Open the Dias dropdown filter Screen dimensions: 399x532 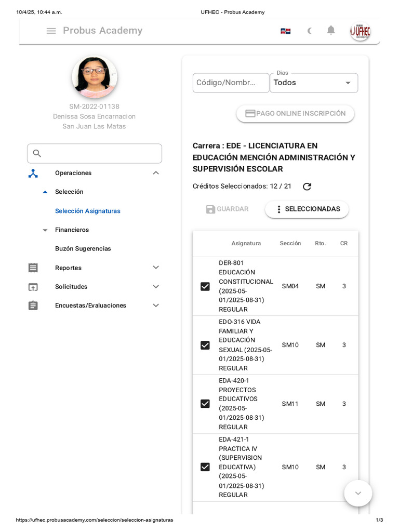[314, 83]
